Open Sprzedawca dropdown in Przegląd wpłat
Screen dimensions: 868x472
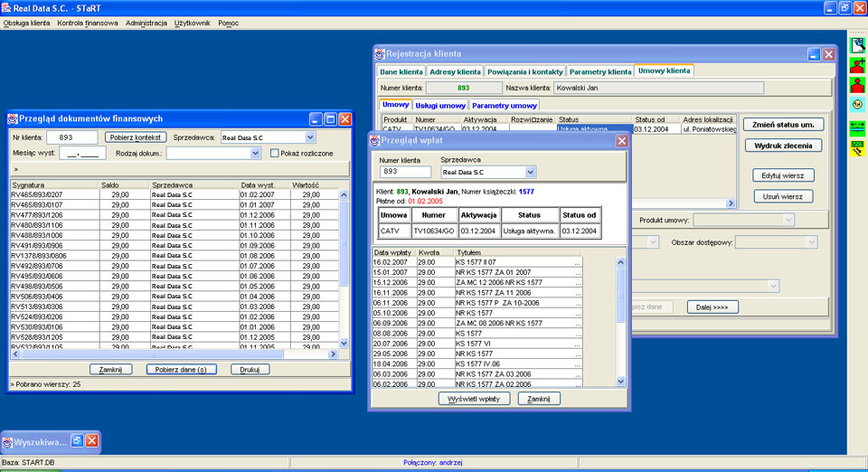[530, 172]
